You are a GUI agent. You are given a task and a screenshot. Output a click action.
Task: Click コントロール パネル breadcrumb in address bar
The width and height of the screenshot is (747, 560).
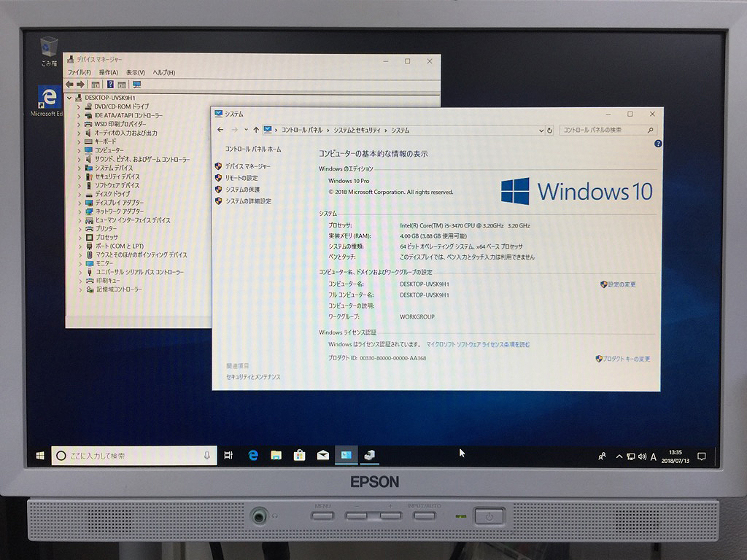coord(301,130)
